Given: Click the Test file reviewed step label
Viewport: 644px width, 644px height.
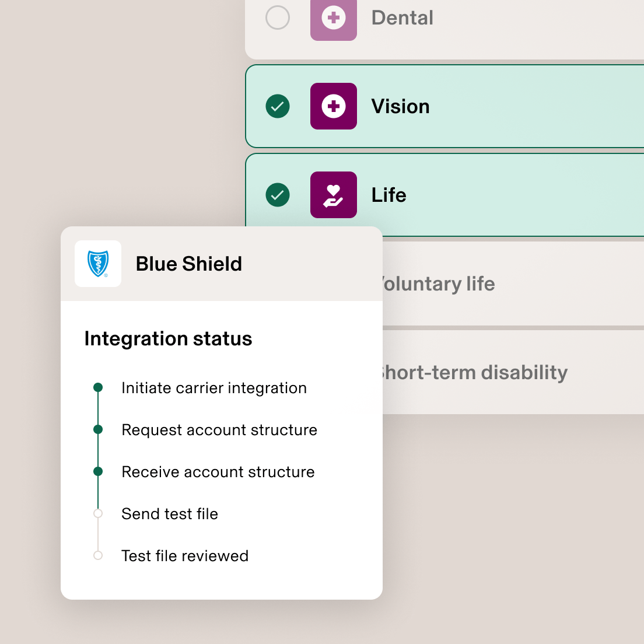Looking at the screenshot, I should click(184, 555).
